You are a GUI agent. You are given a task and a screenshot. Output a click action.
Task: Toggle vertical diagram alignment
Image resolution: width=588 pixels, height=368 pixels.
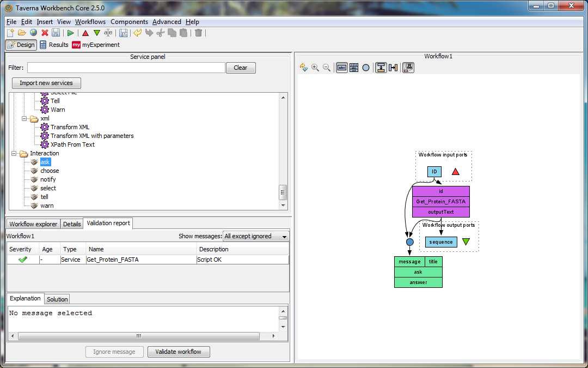381,68
